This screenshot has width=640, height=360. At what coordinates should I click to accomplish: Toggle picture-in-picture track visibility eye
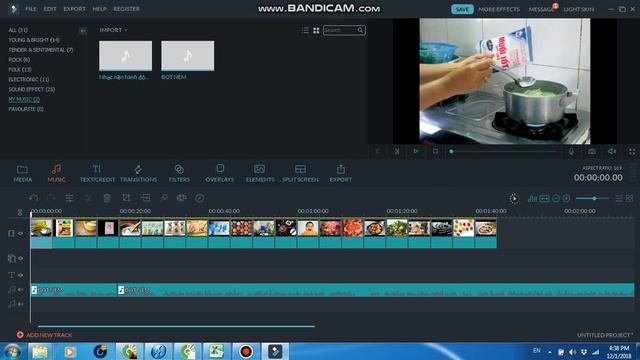tap(20, 258)
